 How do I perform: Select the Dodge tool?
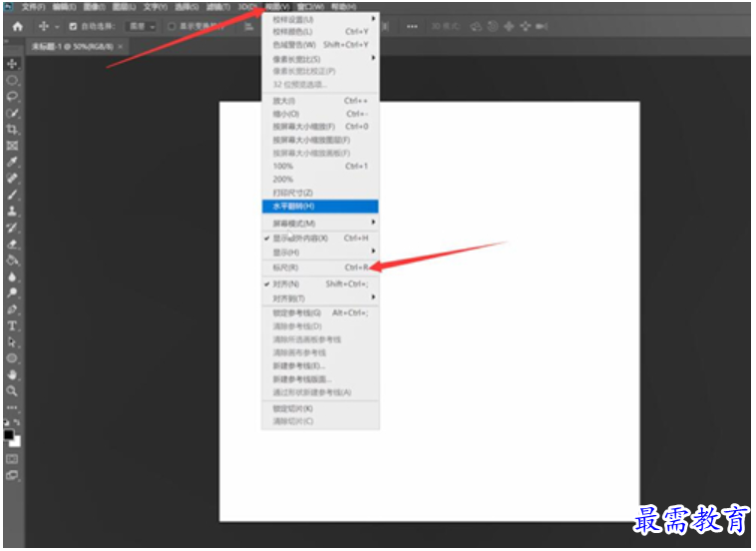[x=12, y=292]
